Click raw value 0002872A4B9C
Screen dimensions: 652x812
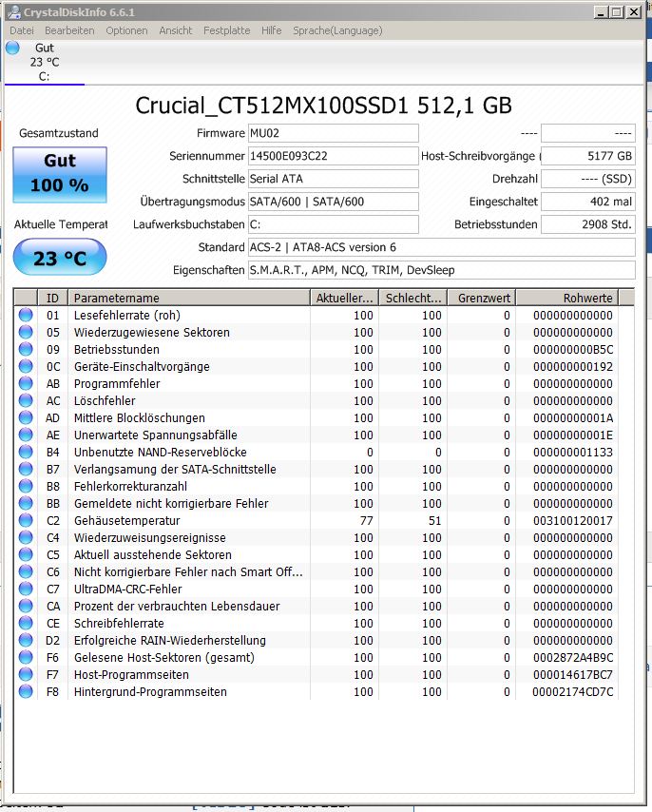[573, 657]
